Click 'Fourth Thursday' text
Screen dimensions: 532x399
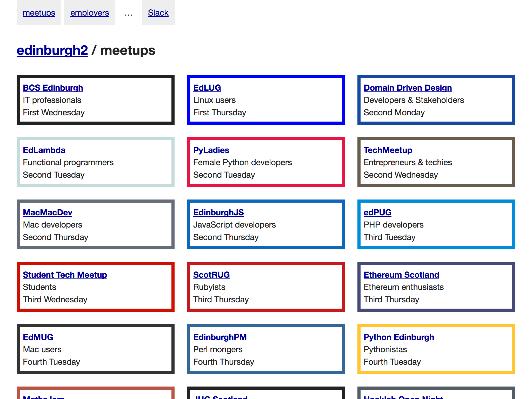pos(224,362)
